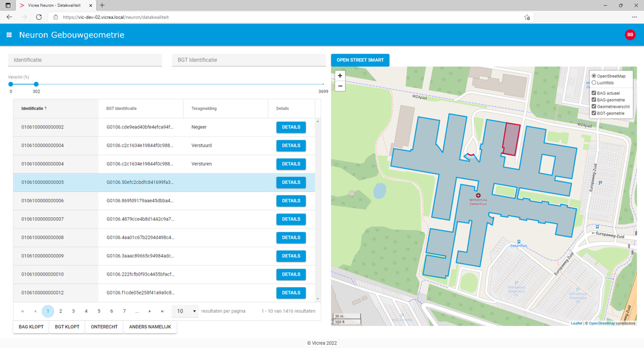Click the browser back arrow
The image size is (644, 348).
click(x=9, y=17)
